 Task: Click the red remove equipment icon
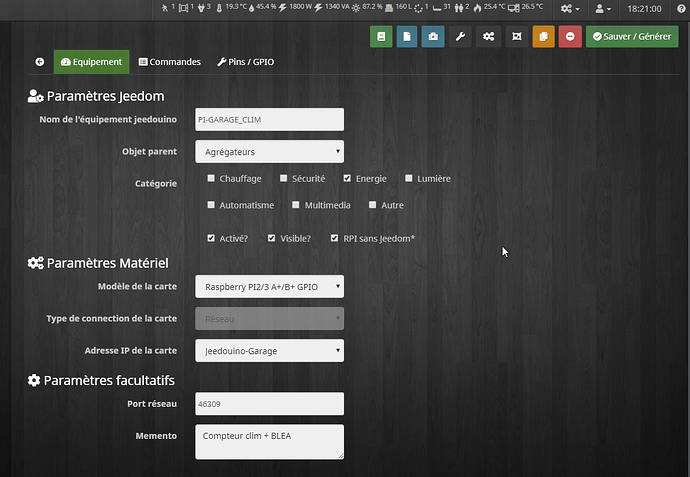[x=570, y=37]
